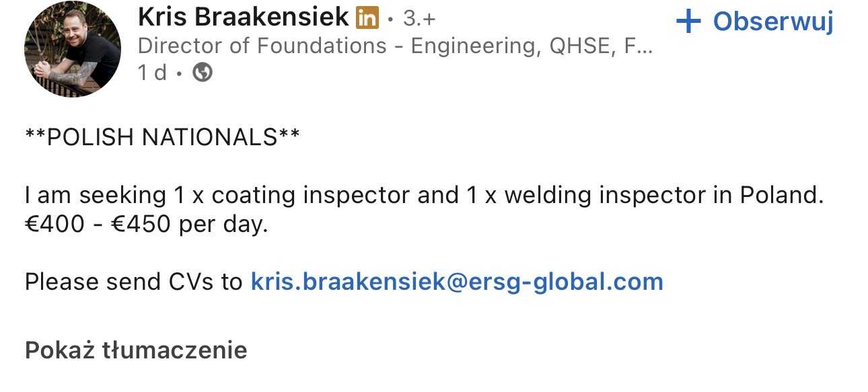The width and height of the screenshot is (868, 392).
Task: Click the globe public visibility icon
Action: point(203,72)
